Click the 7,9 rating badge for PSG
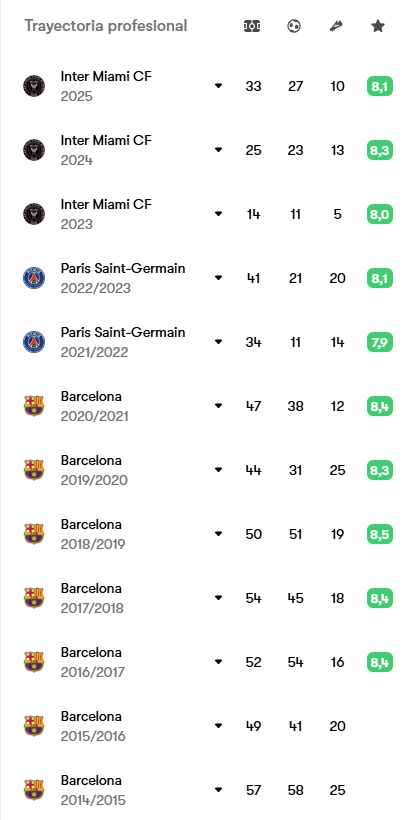 click(380, 342)
